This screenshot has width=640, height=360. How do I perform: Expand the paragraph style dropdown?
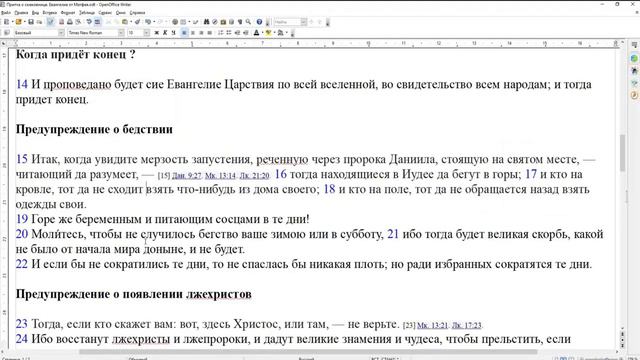coord(61,33)
